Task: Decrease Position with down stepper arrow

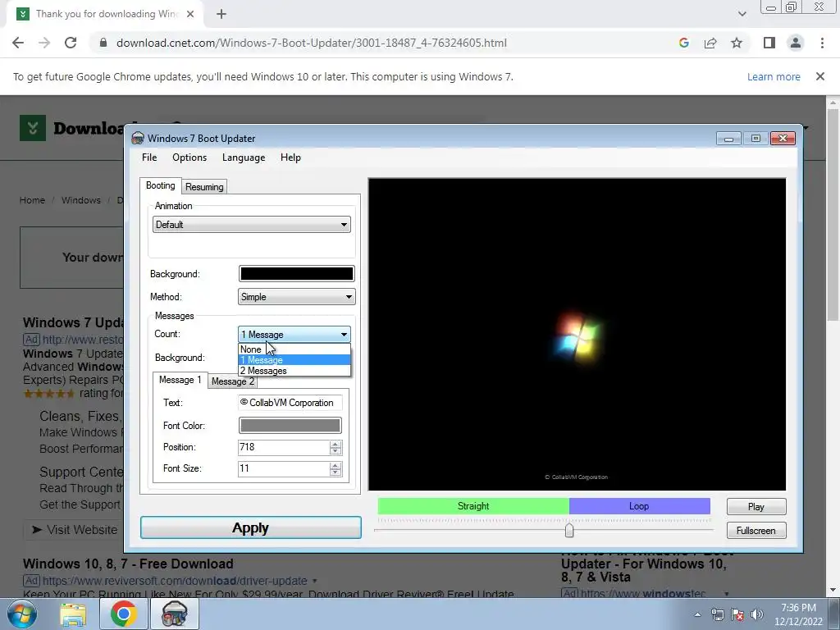Action: [x=336, y=451]
